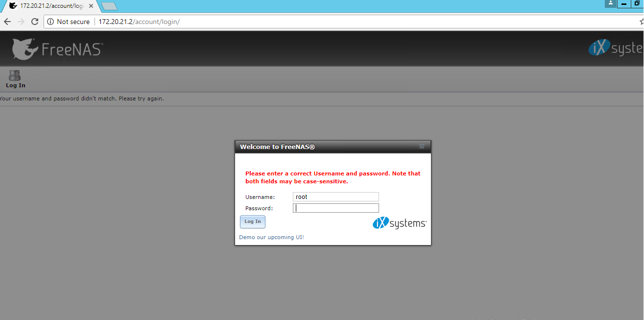Image resolution: width=644 pixels, height=320 pixels.
Task: Reload the page with refresh icon
Action: [35, 22]
